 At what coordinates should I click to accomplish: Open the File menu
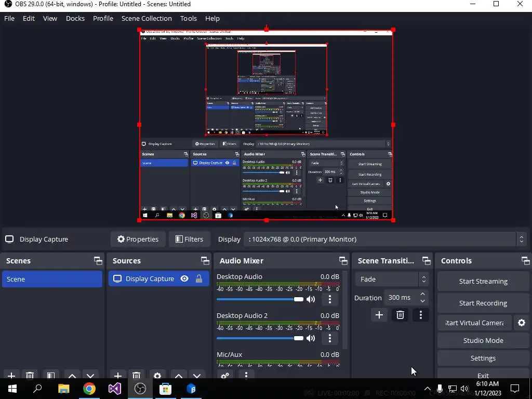(9, 18)
